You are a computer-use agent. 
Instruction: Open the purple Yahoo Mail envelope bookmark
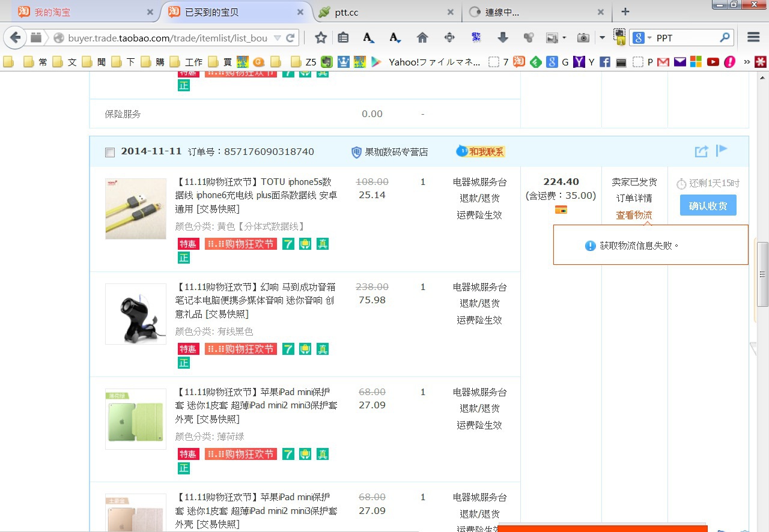click(679, 62)
